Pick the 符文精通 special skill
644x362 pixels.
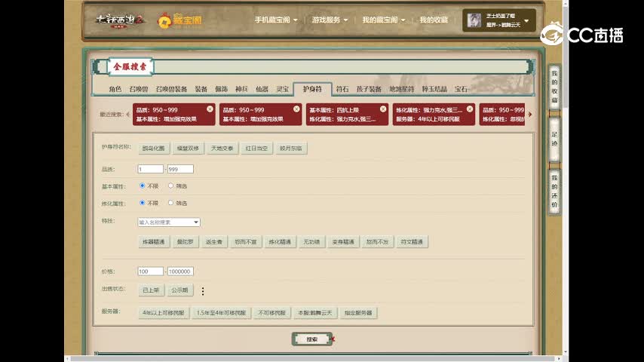(x=412, y=241)
